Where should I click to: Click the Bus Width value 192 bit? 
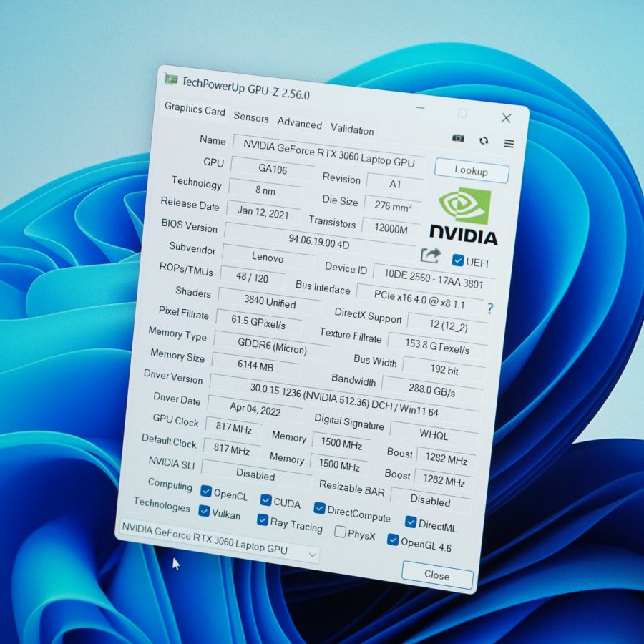tap(444, 370)
